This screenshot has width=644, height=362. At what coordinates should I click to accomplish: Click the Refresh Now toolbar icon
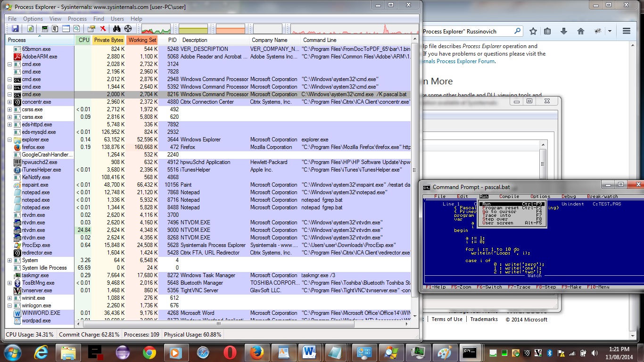(30, 29)
